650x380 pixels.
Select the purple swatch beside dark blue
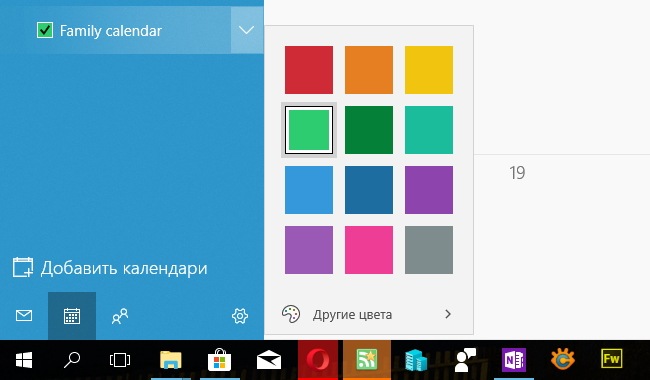click(429, 190)
